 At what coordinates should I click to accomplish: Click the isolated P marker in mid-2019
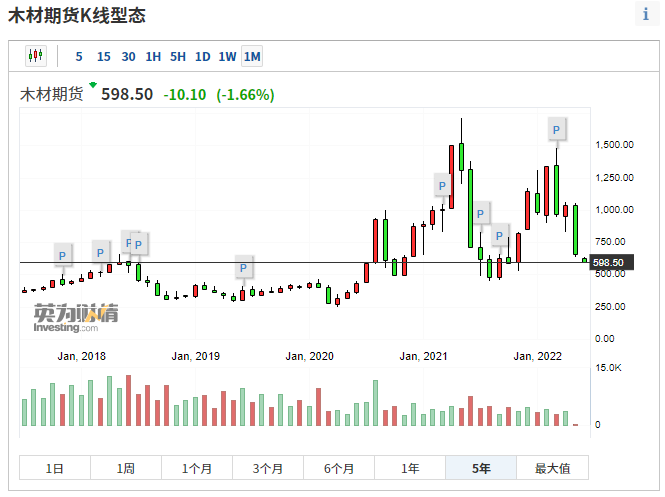pyautogui.click(x=244, y=267)
